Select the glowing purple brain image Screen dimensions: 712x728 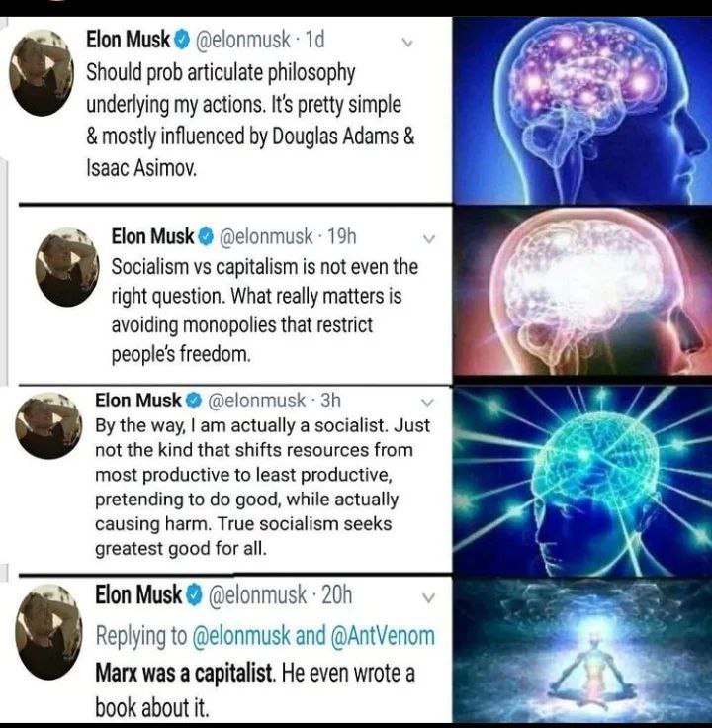[582, 110]
